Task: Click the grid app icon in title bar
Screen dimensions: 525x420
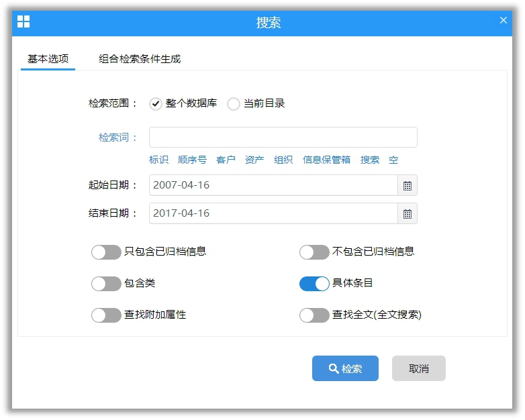Action: point(23,22)
